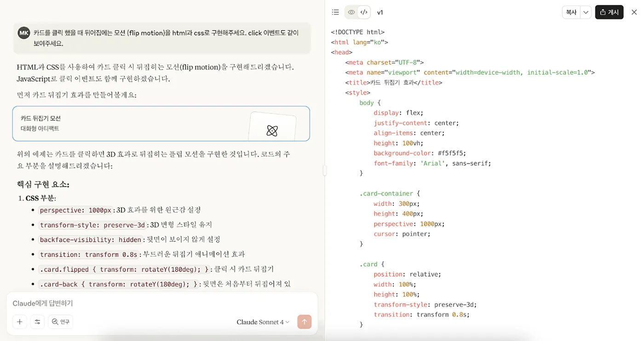
Task: Click the MK user avatar
Action: [x=24, y=33]
